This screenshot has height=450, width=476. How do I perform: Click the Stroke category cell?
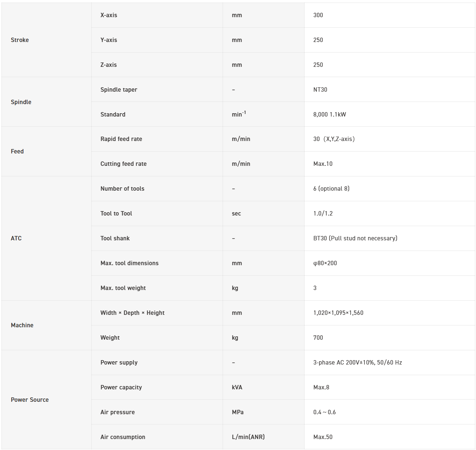20,40
